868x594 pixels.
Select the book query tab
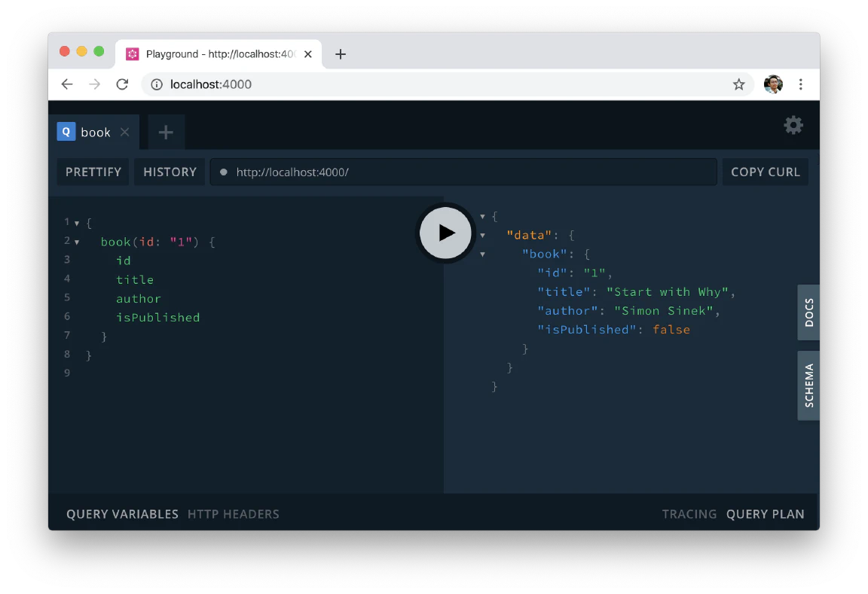tap(96, 133)
